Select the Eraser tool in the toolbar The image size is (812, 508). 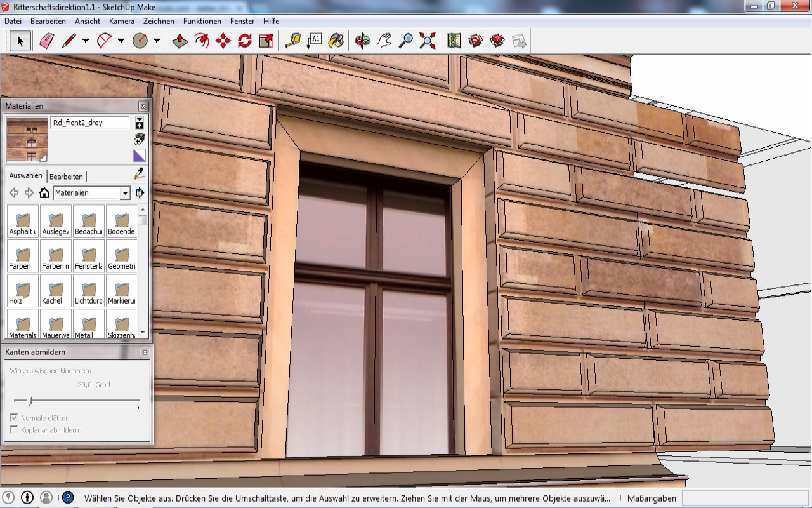coord(47,41)
